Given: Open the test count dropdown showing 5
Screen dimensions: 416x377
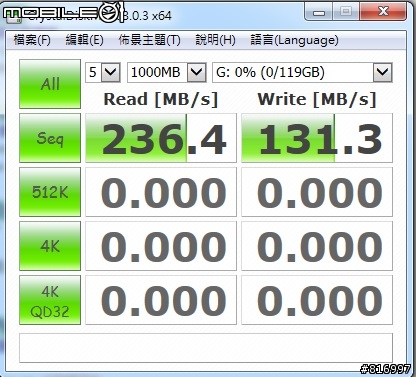Looking at the screenshot, I should click(103, 72).
